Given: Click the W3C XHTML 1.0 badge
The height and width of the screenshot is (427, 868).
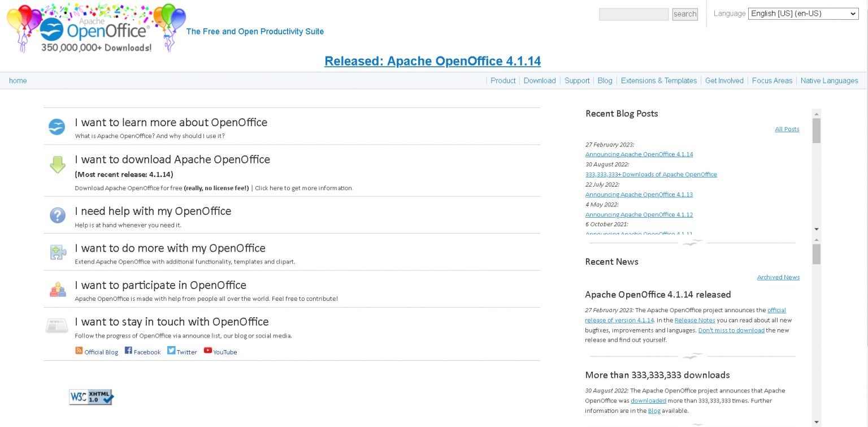Looking at the screenshot, I should [91, 397].
